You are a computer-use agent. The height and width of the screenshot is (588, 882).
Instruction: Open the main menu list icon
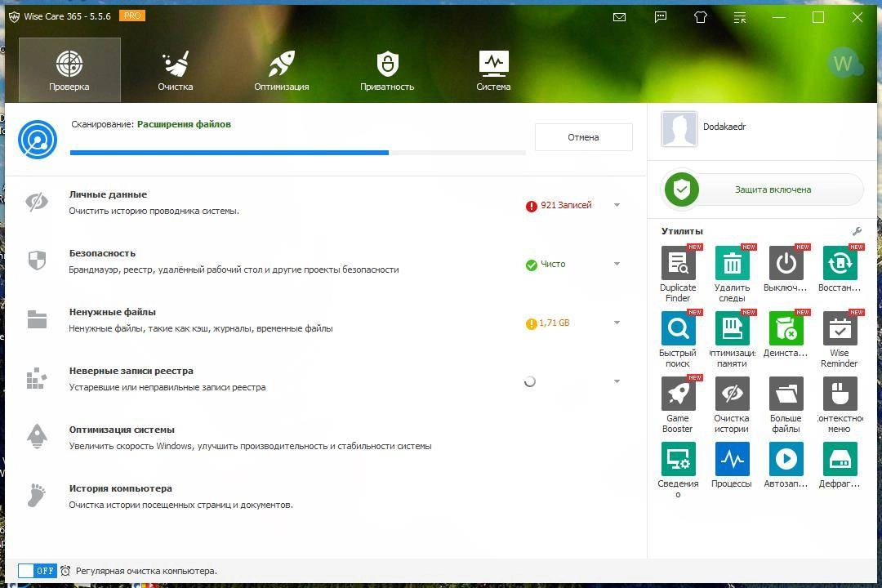(x=740, y=17)
